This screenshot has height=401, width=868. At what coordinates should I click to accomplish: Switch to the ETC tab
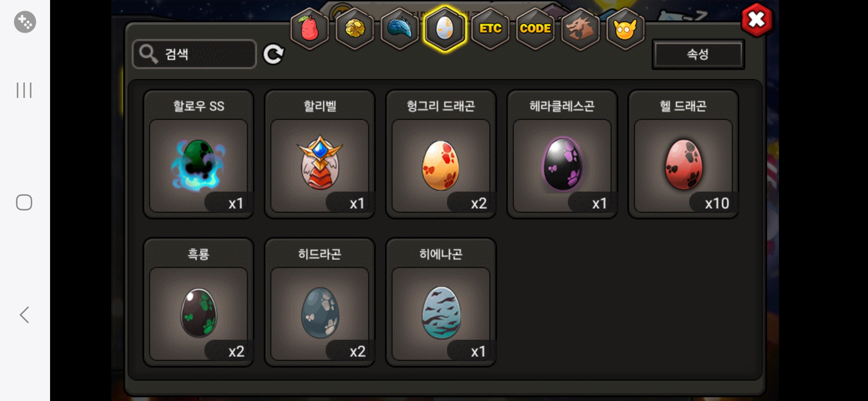490,29
